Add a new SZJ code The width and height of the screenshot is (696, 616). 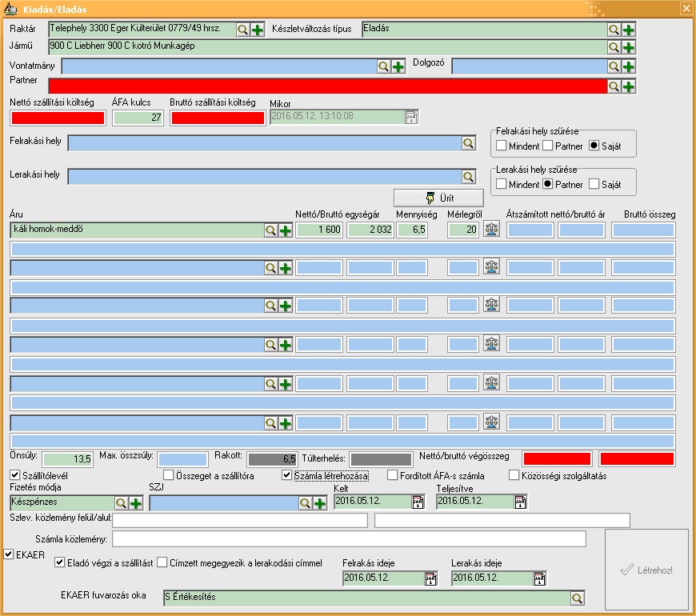(319, 503)
